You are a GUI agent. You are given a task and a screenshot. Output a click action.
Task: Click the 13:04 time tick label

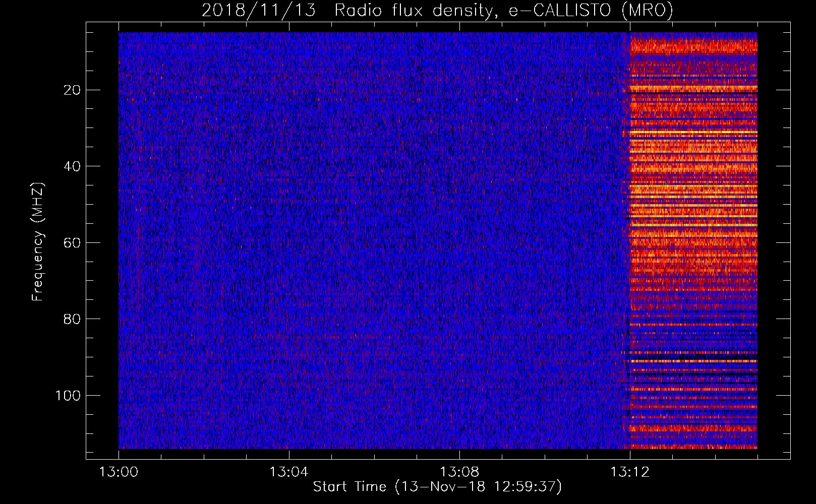coord(288,472)
